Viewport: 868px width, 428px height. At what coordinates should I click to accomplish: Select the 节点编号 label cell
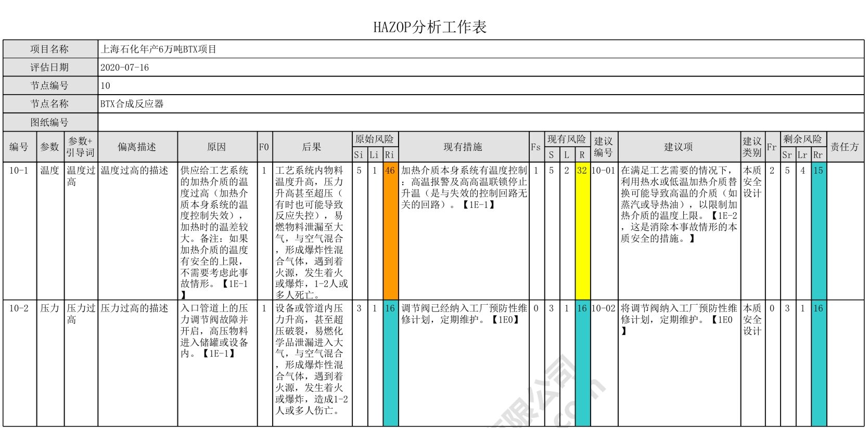coord(50,86)
